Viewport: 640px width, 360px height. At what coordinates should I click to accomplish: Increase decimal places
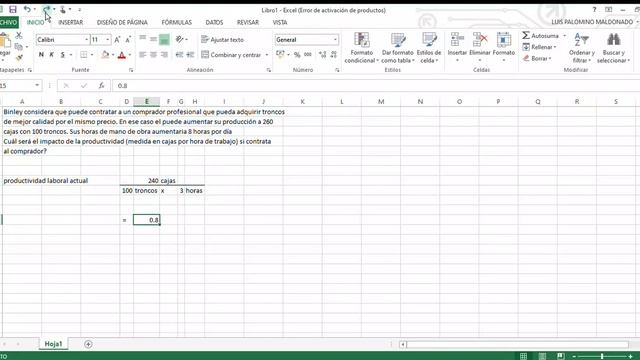point(322,55)
